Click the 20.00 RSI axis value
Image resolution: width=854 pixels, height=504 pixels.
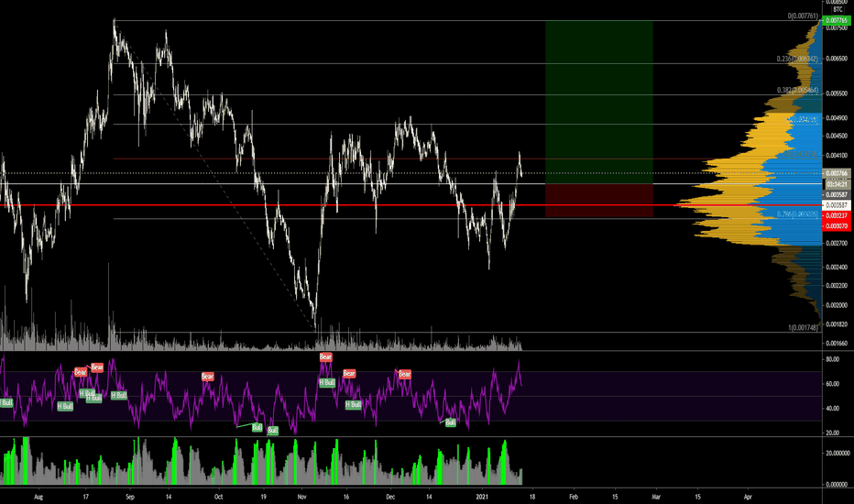832,433
